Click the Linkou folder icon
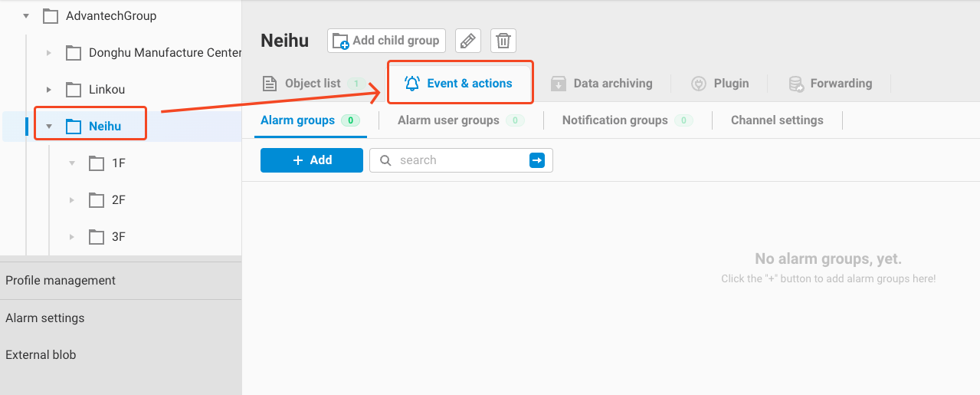This screenshot has width=980, height=395. [74, 90]
